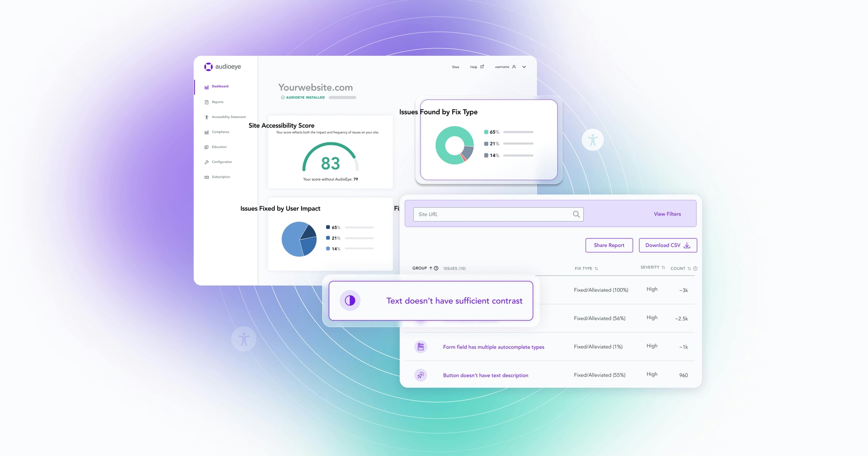This screenshot has width=868, height=456.
Task: Toggle the AUDIOEYE INSTALLED switch
Action: 343,97
